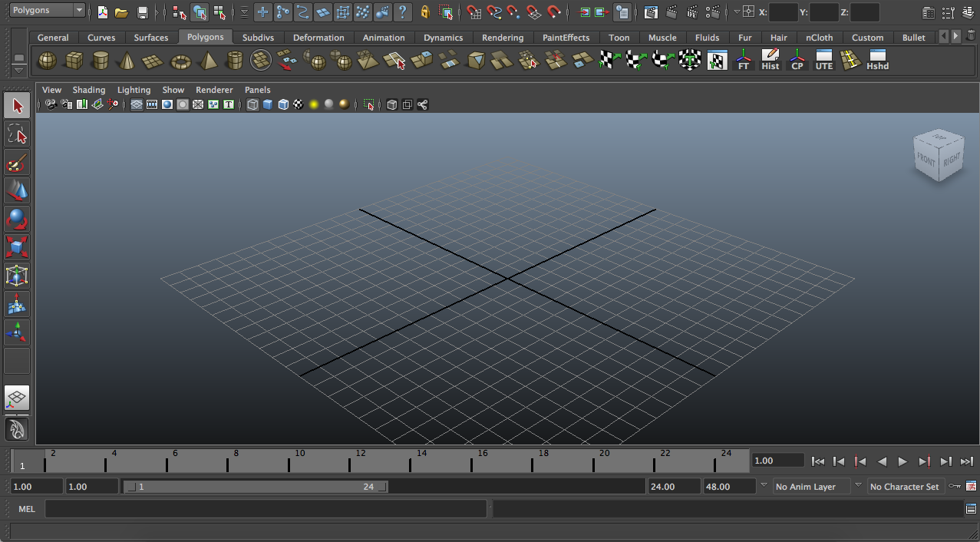Viewport: 980px width, 542px height.
Task: Toggle snap to grids magnet
Action: [x=474, y=12]
